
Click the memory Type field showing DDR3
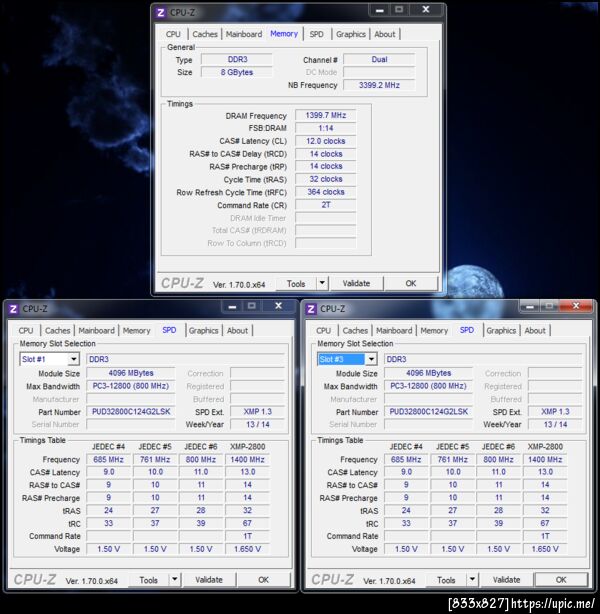click(x=237, y=59)
